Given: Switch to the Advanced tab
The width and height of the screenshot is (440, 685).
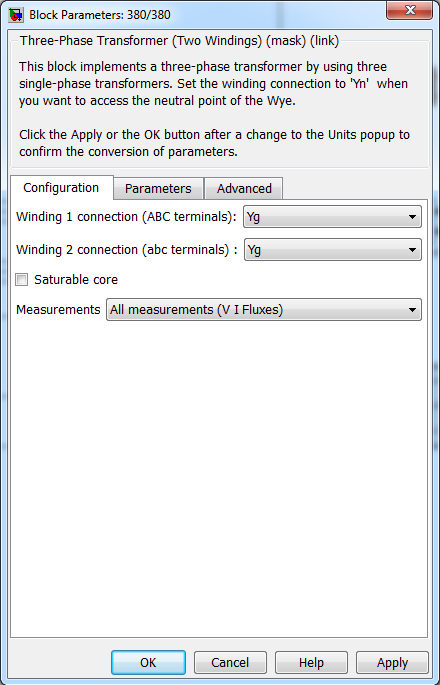Looking at the screenshot, I should tap(244, 189).
